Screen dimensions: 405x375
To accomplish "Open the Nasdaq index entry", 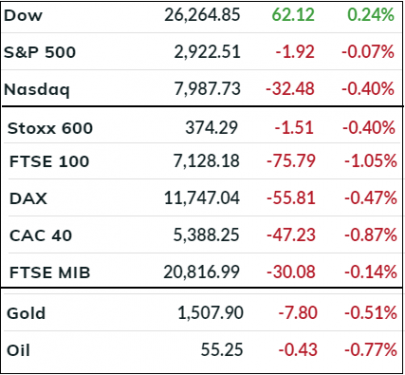I will (x=37, y=89).
